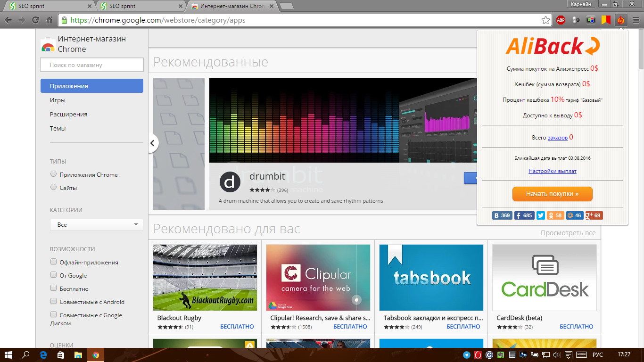Share AliBack on Twitter
The width and height of the screenshot is (644, 362).
tap(540, 215)
